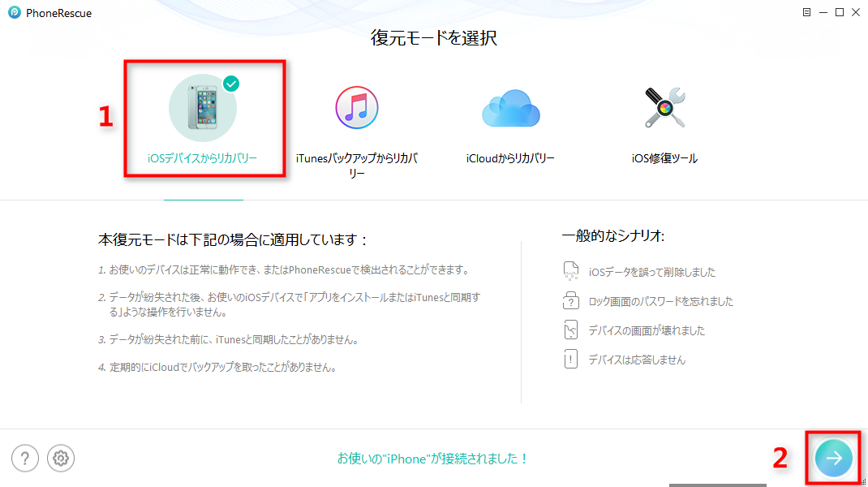Click the iTunesバックアップからリカバリー label
This screenshot has height=487, width=868.
click(356, 166)
